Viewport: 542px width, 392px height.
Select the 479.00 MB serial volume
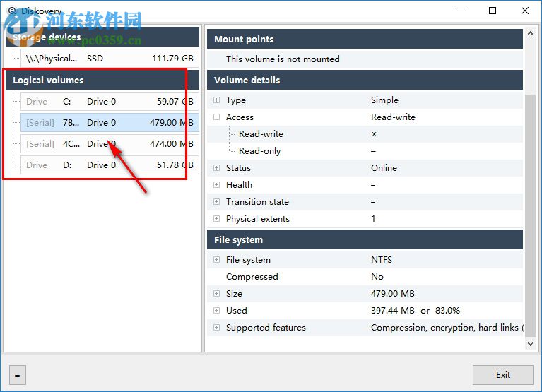pyautogui.click(x=110, y=123)
